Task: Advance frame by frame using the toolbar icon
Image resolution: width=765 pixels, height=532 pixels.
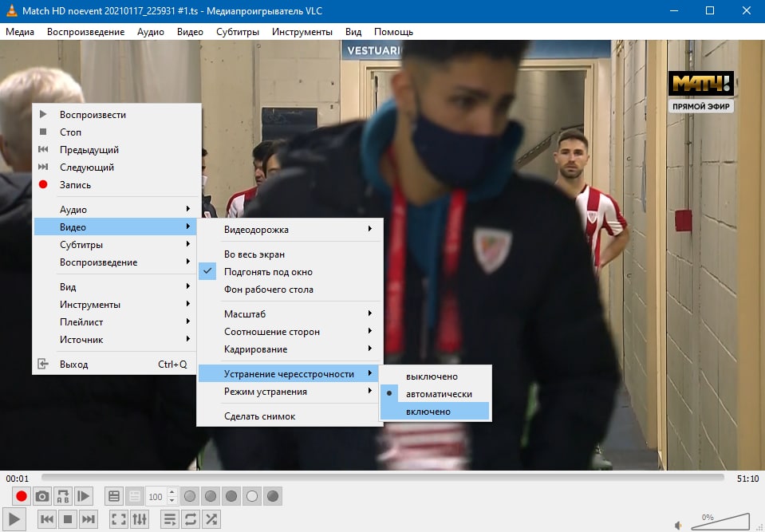Action: coord(84,496)
